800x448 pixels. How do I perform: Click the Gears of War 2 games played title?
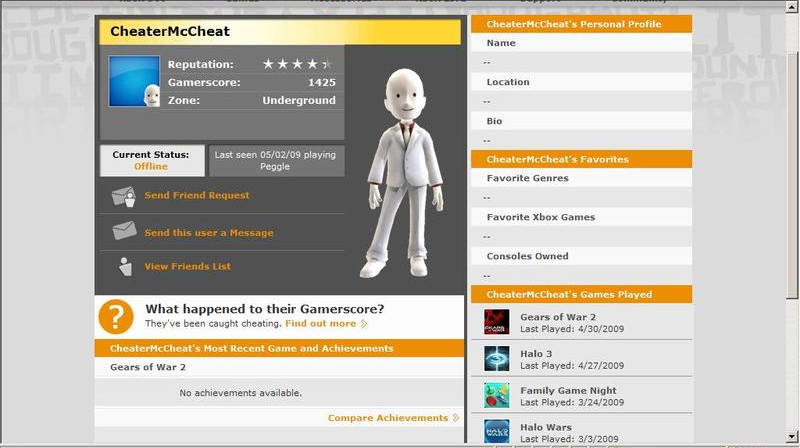pyautogui.click(x=558, y=317)
